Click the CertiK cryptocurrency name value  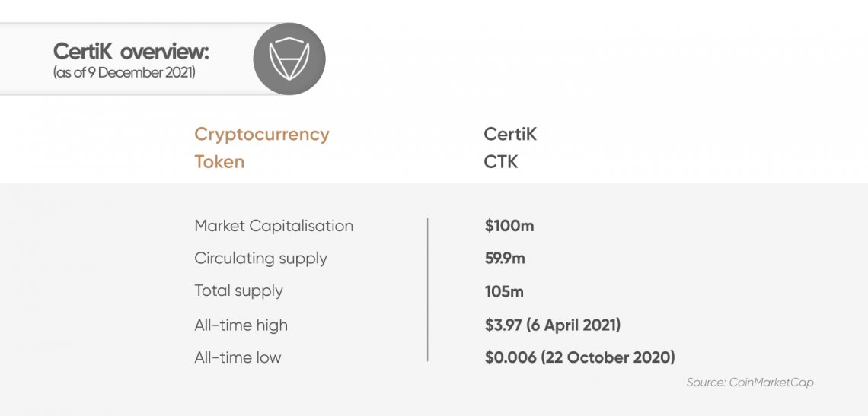point(510,134)
